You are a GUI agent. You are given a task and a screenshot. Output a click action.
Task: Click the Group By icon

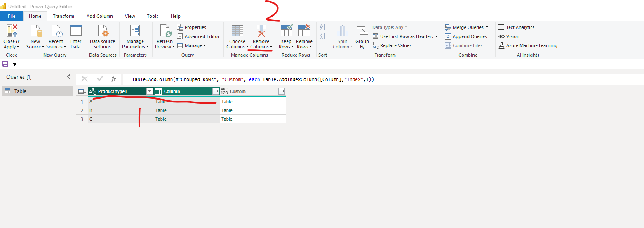pos(362,31)
